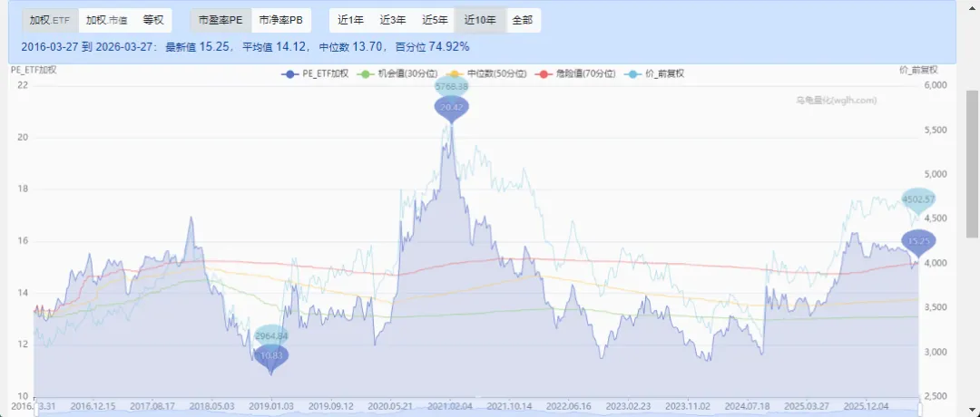Click the 2964.84 price low marker
980x417 pixels.
(271, 335)
